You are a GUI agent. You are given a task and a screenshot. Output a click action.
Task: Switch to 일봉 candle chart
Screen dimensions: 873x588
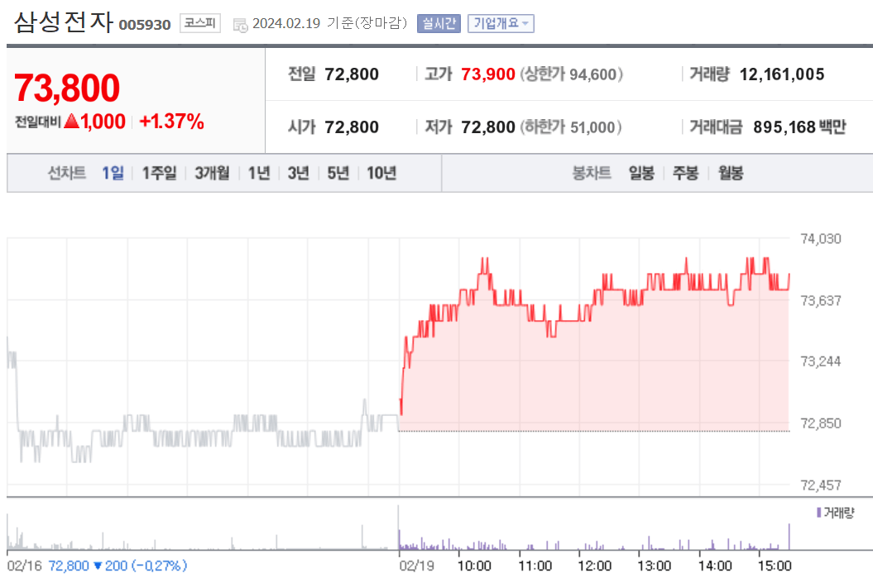[x=641, y=173]
